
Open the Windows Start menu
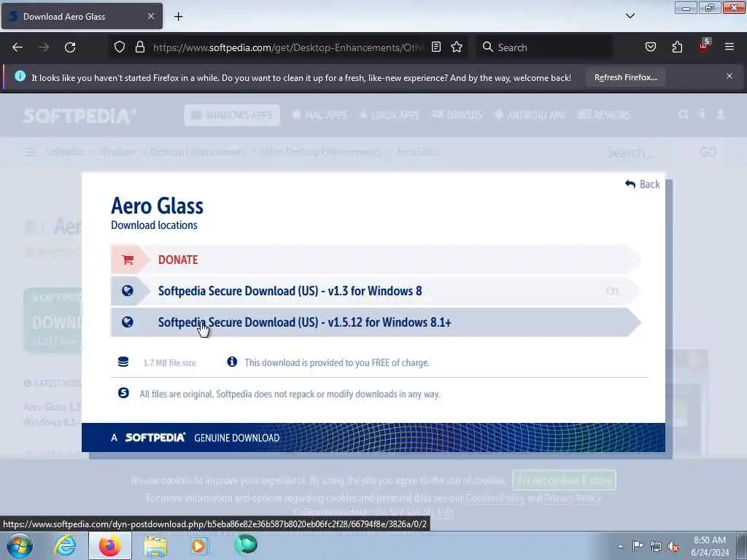[20, 545]
